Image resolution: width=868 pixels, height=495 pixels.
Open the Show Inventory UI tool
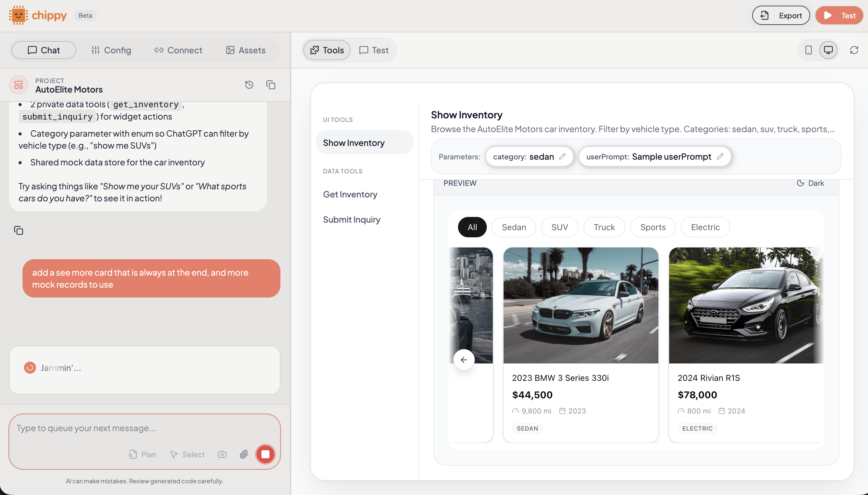[364, 142]
